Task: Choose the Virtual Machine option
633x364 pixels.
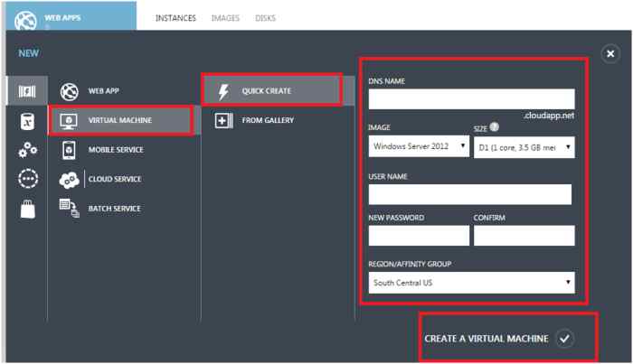Action: 121,120
